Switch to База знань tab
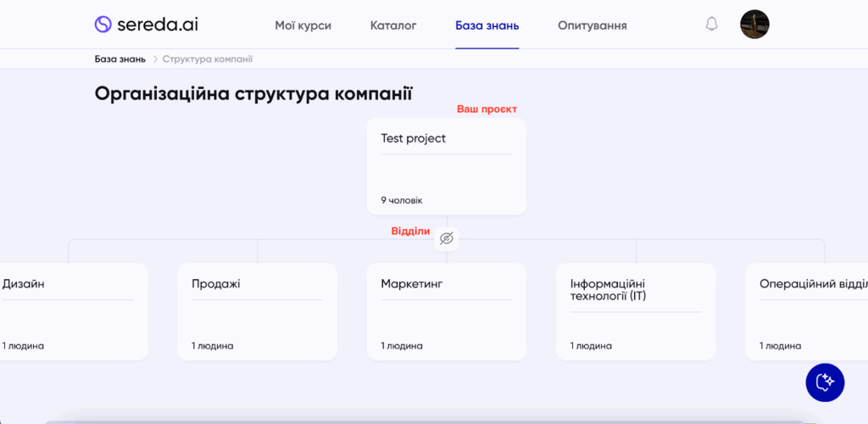Screen dimensions: 868x424 [x=487, y=25]
